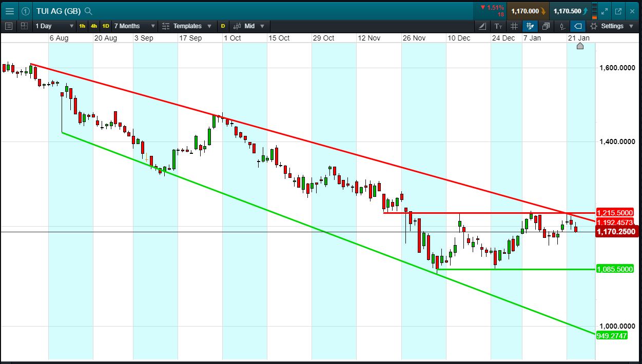Click the dashed grid layout icon
Screen dimensions: 642x364
[x=24, y=26]
